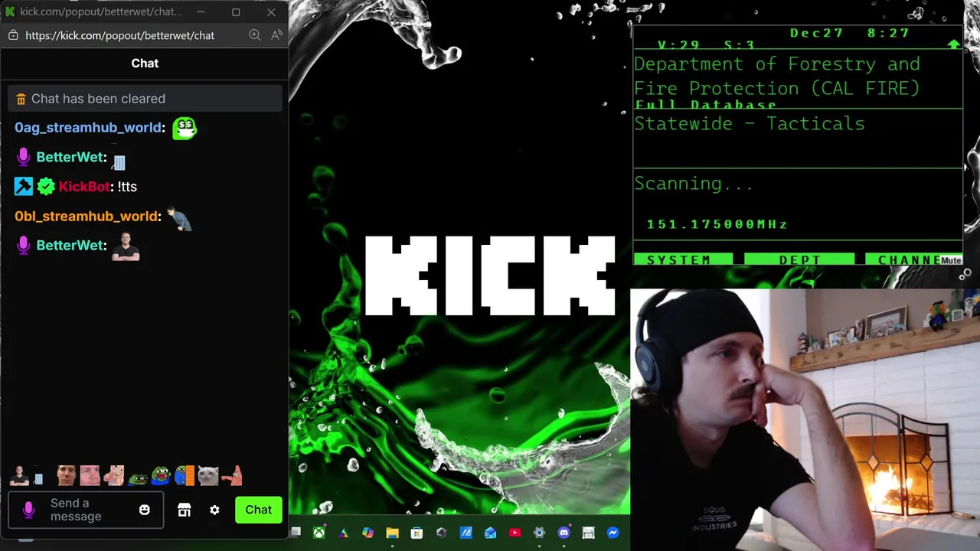Click the bowing man emote from 0bl_streamhub_world
980x551 pixels.
pos(179,219)
